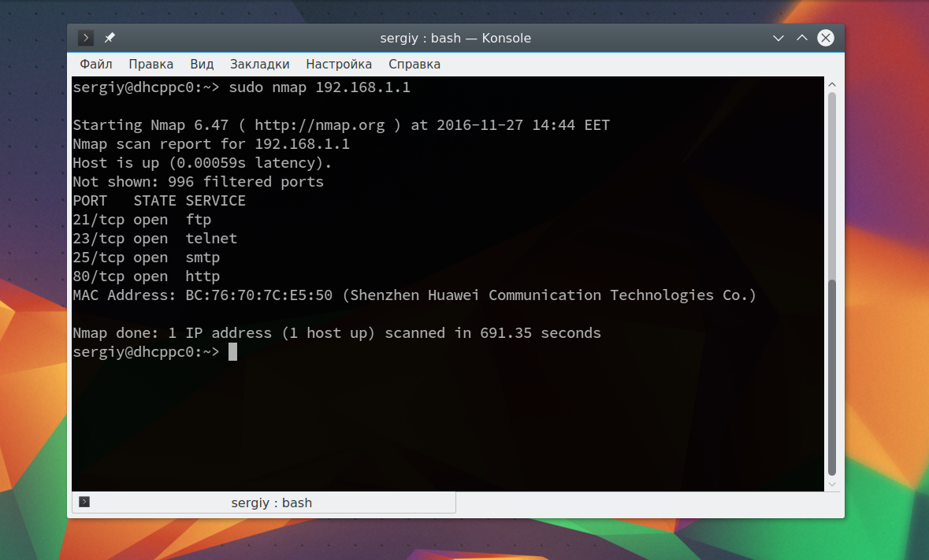Screen dimensions: 929x560
Task: Click the terminal icon in the tab bar
Action: click(84, 502)
